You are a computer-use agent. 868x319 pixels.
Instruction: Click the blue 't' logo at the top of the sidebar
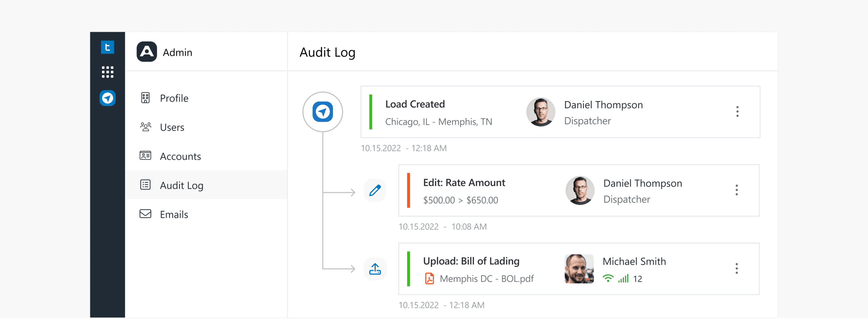pos(107,47)
